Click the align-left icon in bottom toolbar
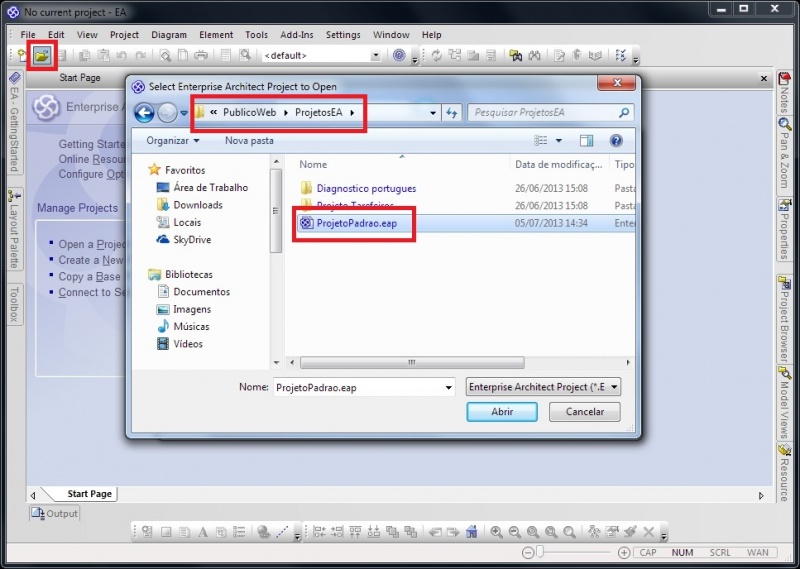Screen dimensions: 800x569 pos(319,532)
